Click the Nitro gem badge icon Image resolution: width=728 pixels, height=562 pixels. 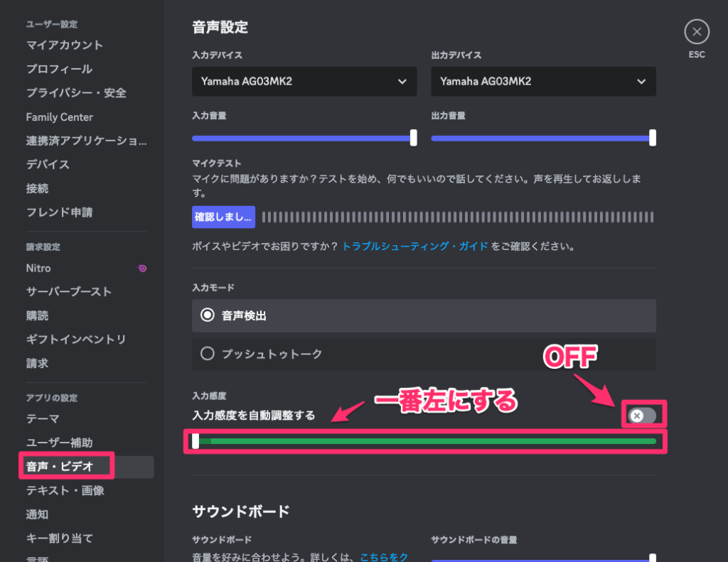tap(142, 268)
